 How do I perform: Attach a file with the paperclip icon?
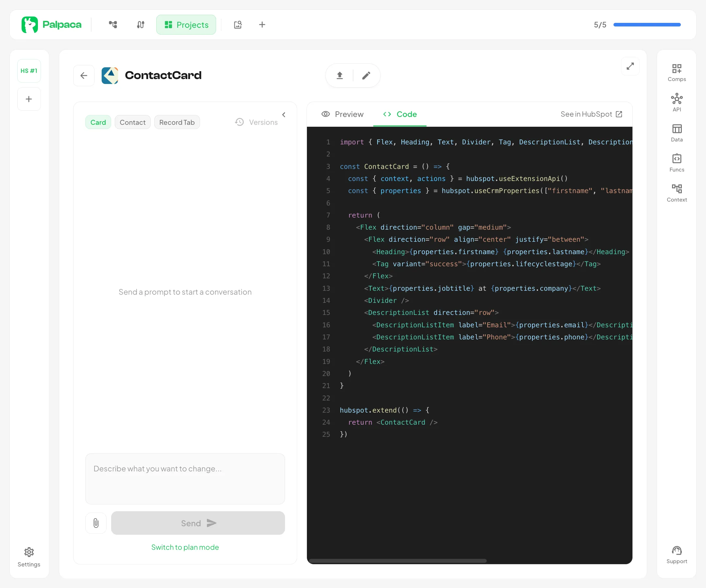tap(96, 523)
